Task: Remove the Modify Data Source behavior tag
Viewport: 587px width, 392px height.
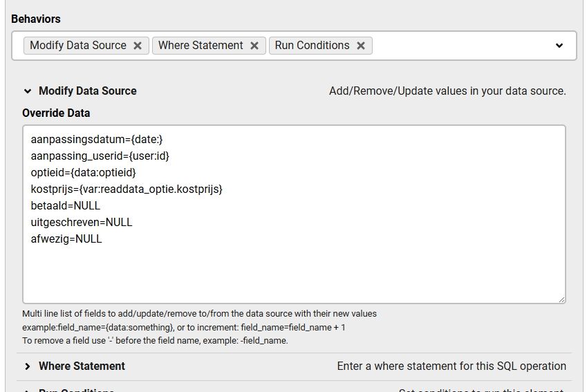Action: pyautogui.click(x=138, y=46)
